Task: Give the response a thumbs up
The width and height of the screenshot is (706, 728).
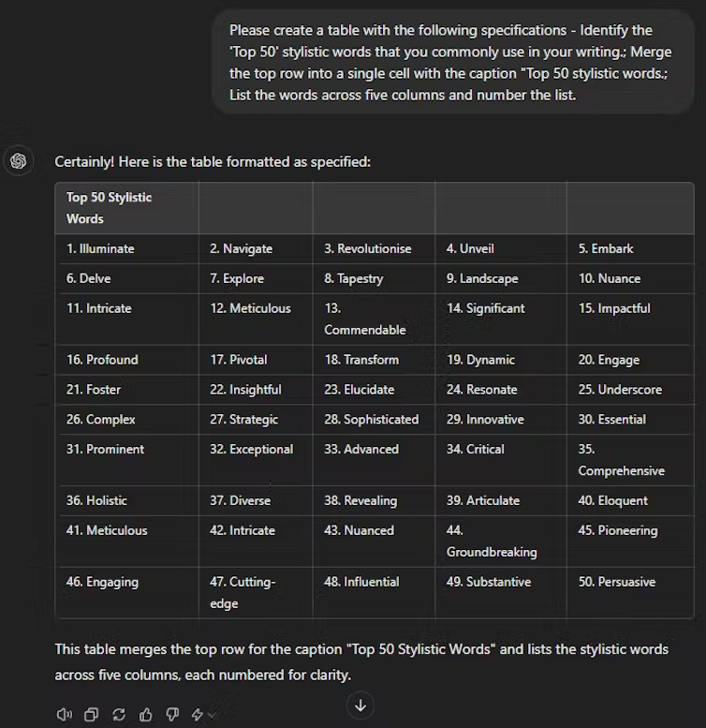Action: click(x=146, y=715)
